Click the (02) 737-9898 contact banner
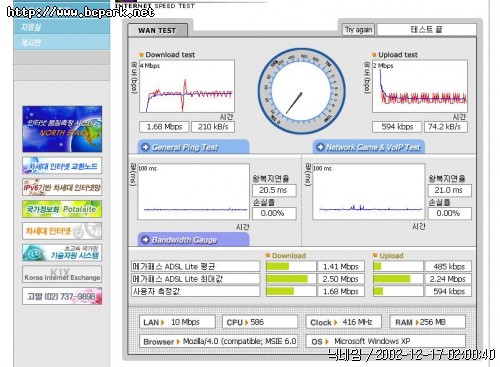 (x=62, y=296)
